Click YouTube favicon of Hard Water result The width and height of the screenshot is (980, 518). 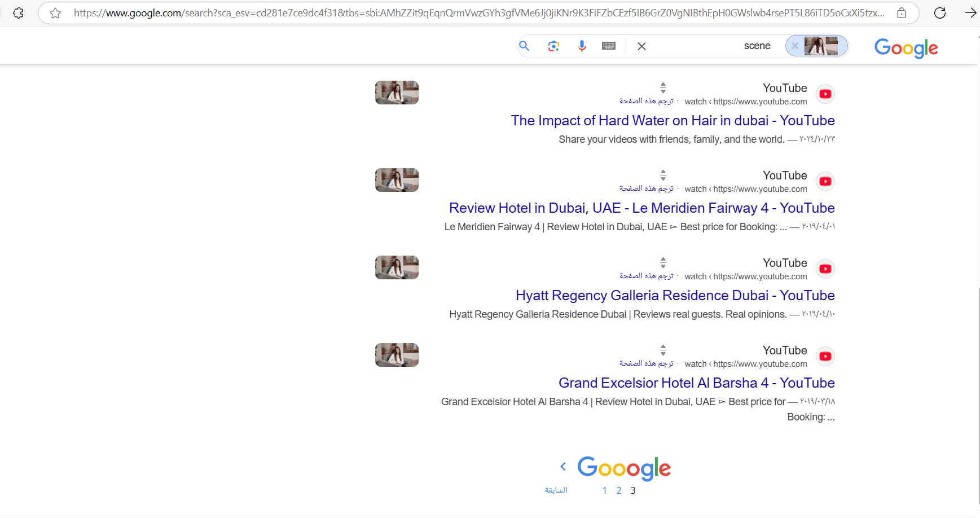pos(825,94)
